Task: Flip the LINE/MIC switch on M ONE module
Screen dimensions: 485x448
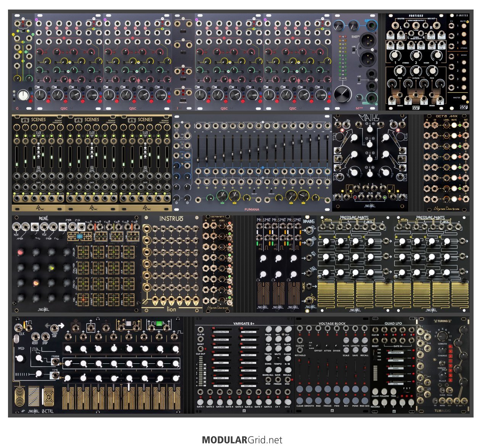Action: tap(354, 50)
